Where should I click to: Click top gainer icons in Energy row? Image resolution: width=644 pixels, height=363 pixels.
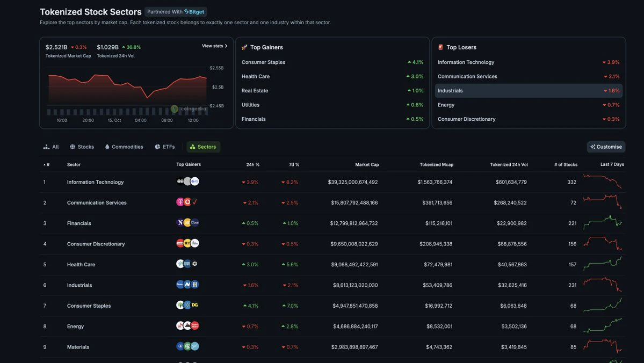(x=187, y=325)
